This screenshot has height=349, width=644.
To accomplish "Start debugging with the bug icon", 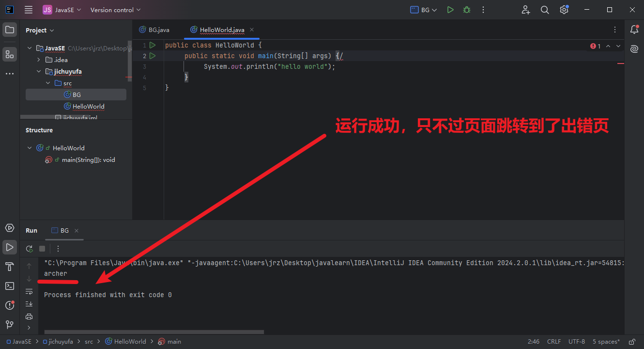I will click(467, 10).
